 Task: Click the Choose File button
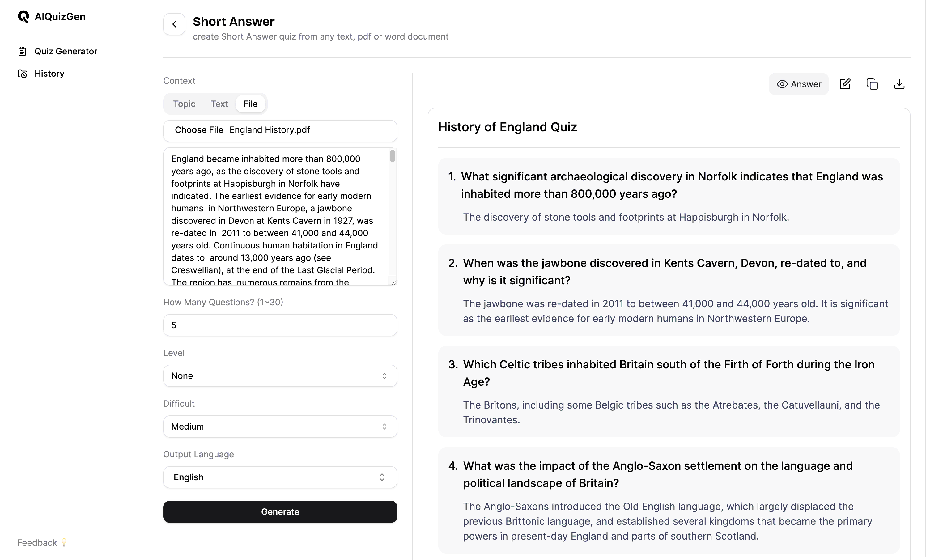point(199,129)
